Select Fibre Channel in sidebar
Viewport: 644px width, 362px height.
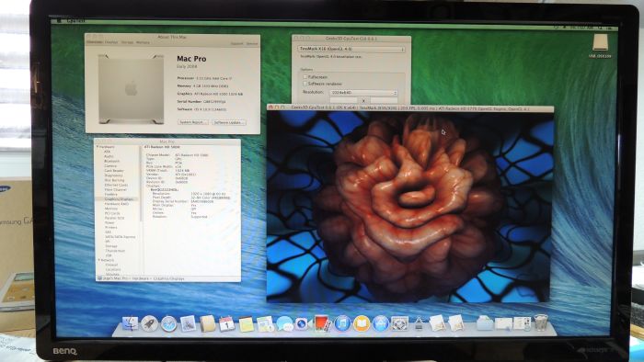(x=115, y=189)
